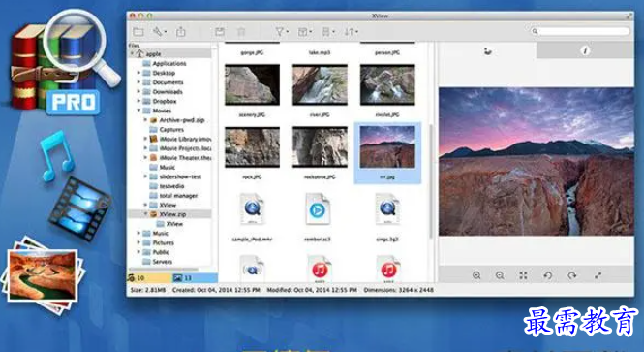
Task: Expand the Desktop folder in tree
Action: (x=138, y=73)
